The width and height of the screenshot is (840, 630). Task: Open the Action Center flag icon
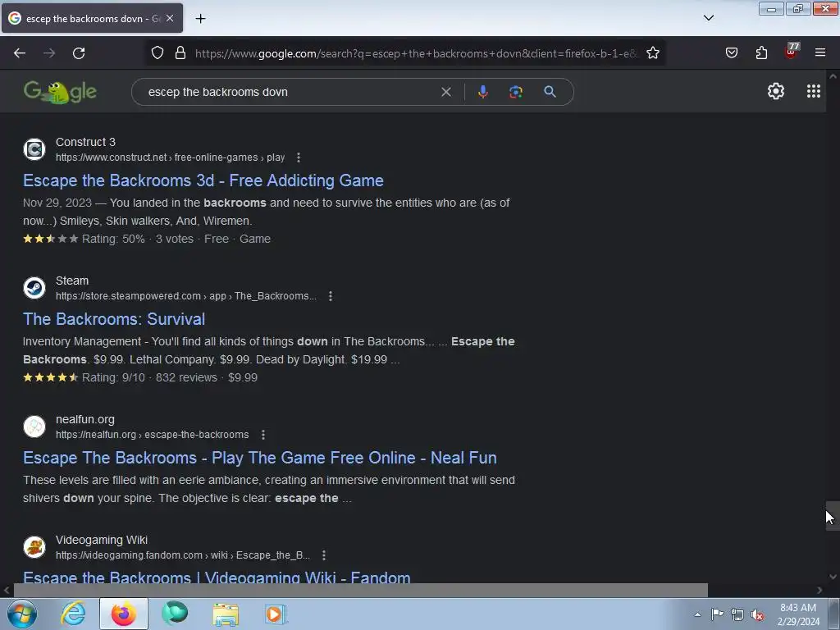pyautogui.click(x=717, y=614)
